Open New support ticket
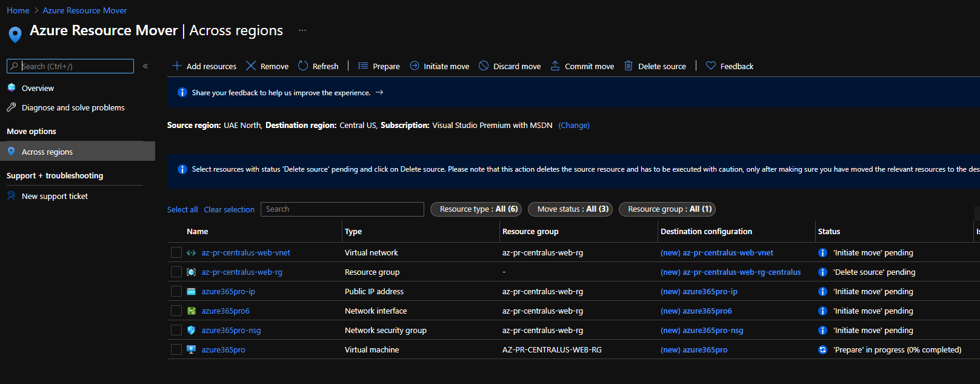The height and width of the screenshot is (384, 980). [55, 197]
